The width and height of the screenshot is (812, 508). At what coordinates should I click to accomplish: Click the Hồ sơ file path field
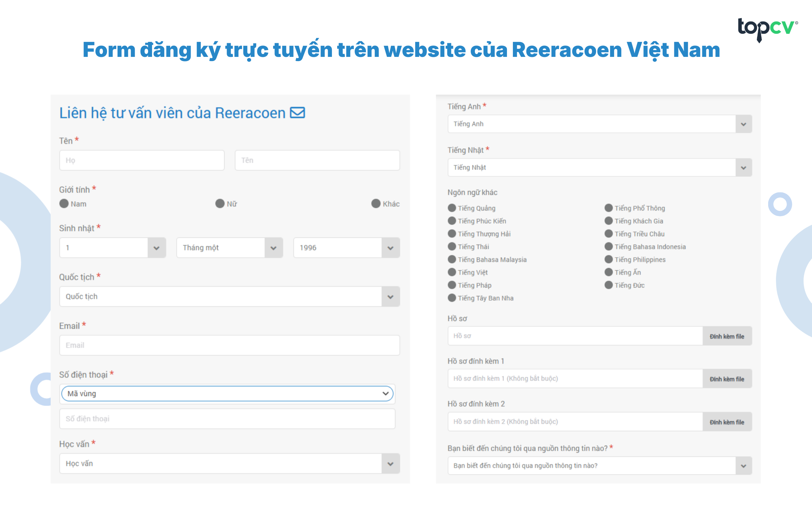[575, 336]
